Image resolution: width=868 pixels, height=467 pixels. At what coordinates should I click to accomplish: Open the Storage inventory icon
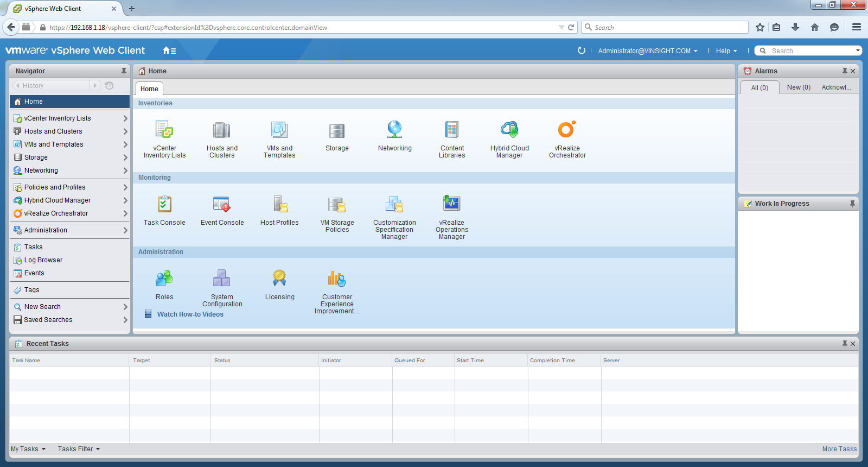pos(337,131)
